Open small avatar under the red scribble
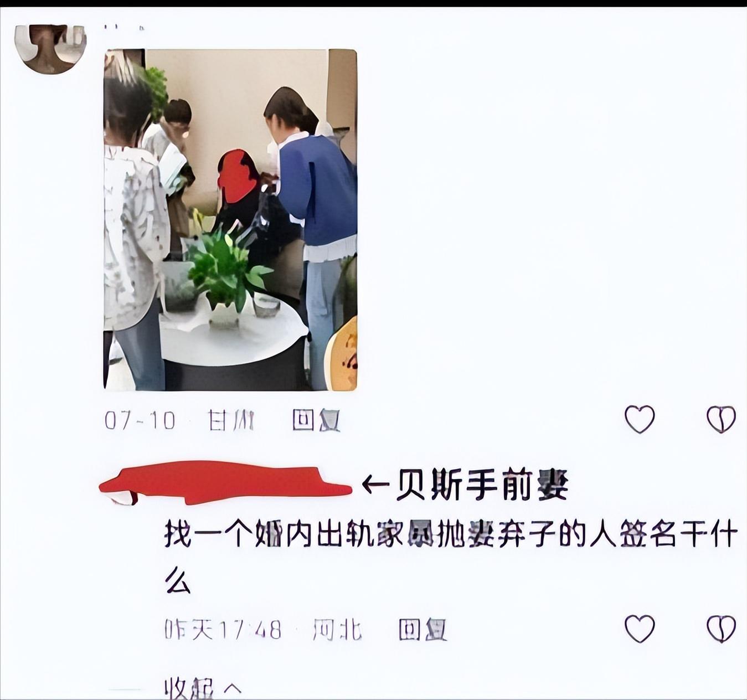This screenshot has height=700, width=747. tap(123, 496)
